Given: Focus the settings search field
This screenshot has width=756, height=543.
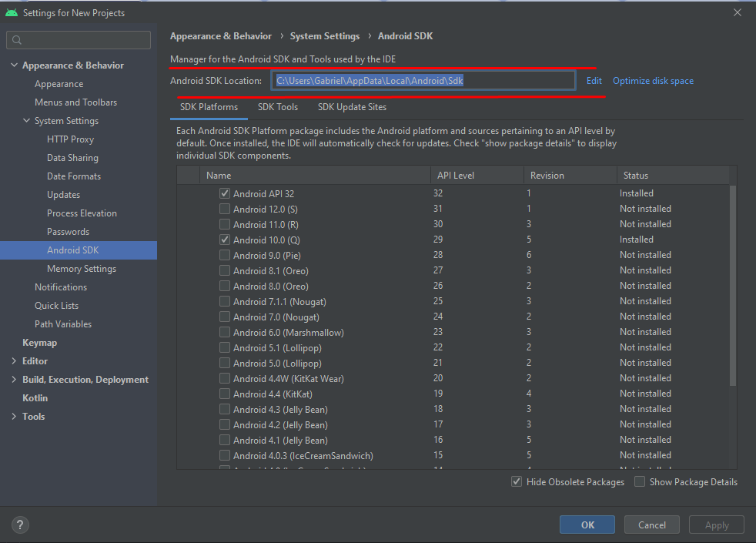Looking at the screenshot, I should click(79, 40).
